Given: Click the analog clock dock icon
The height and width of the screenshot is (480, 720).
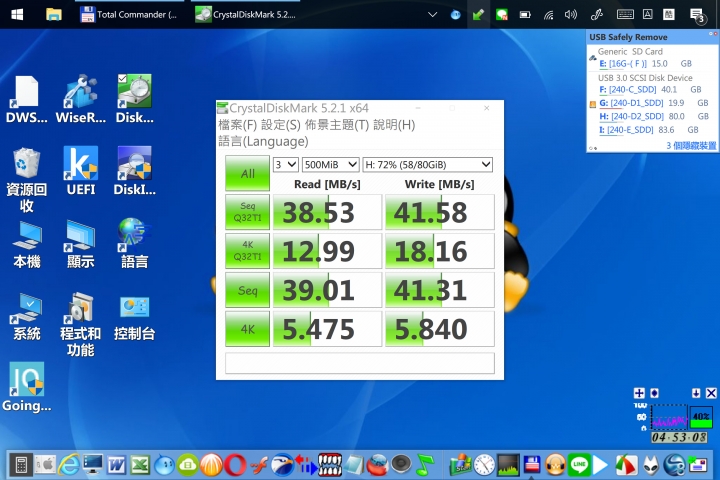Looking at the screenshot, I should tap(484, 465).
